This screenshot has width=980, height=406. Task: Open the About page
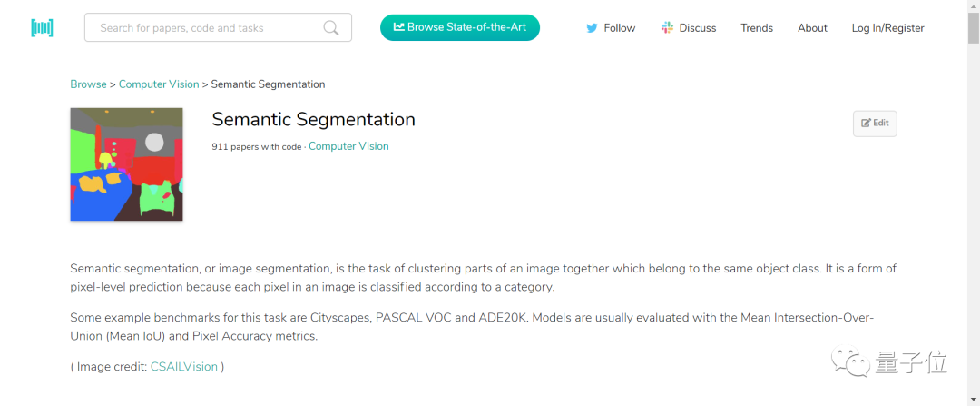(812, 28)
